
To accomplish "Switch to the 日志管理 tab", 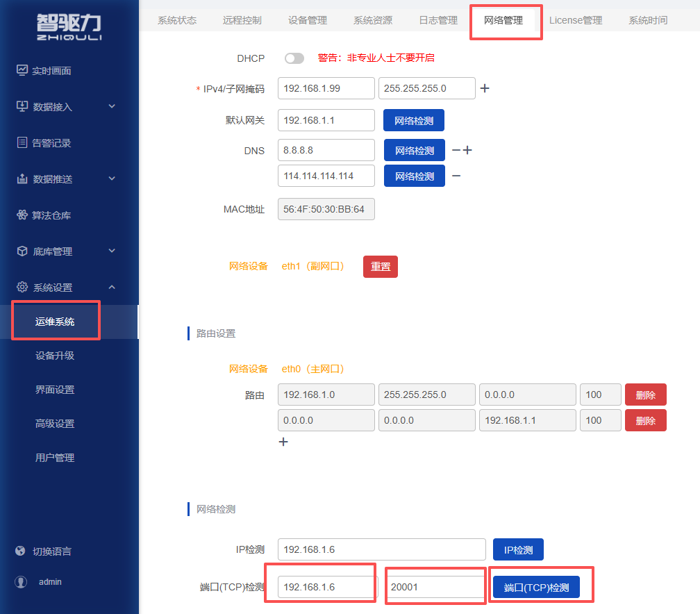I will pos(438,20).
